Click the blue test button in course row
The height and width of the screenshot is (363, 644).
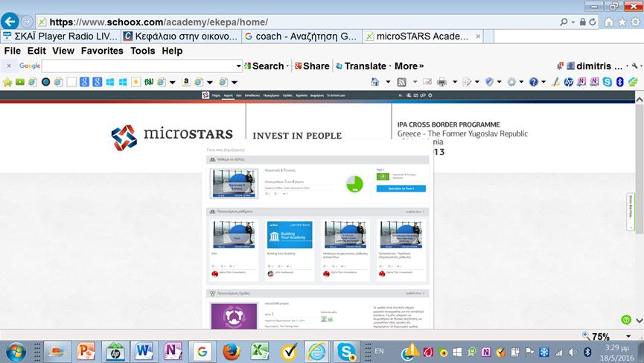[401, 189]
